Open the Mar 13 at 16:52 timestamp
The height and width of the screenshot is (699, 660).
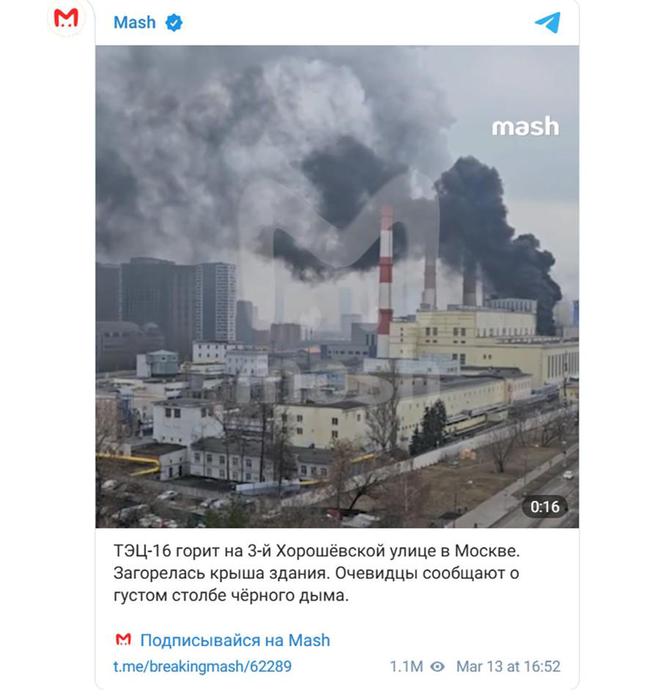(508, 666)
